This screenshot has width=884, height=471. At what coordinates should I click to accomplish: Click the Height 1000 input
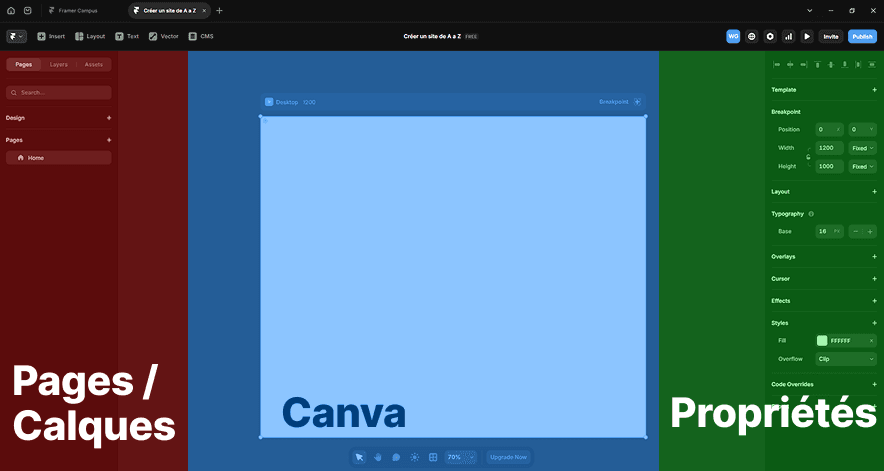[x=829, y=166]
